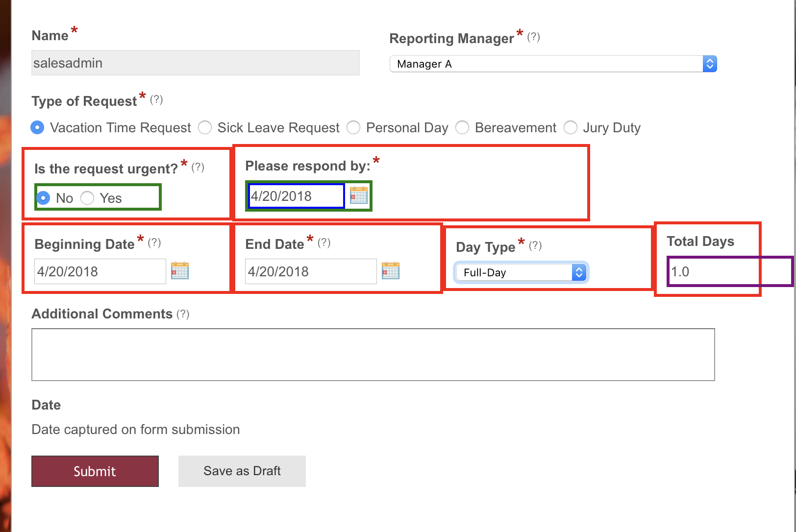Focus the Beginning Date input field

[x=100, y=271]
